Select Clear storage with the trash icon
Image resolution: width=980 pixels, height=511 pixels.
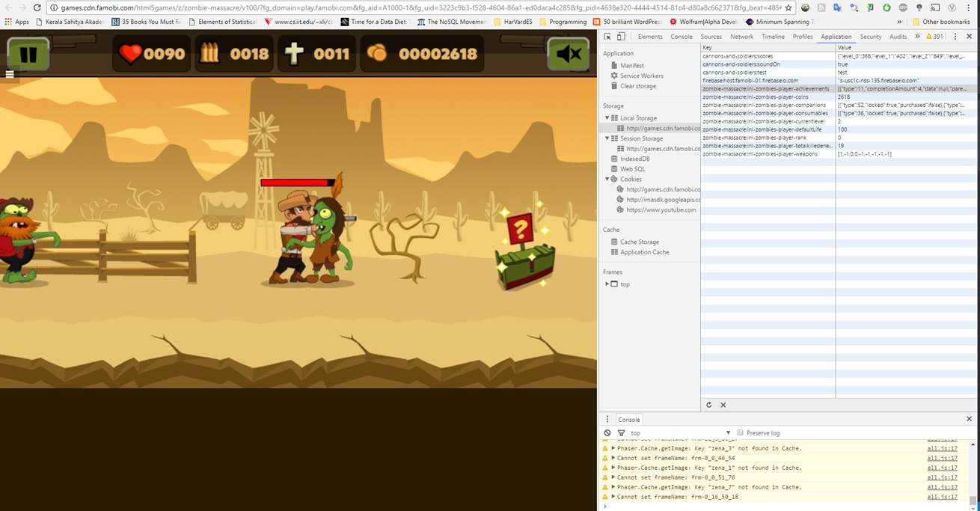pos(637,86)
